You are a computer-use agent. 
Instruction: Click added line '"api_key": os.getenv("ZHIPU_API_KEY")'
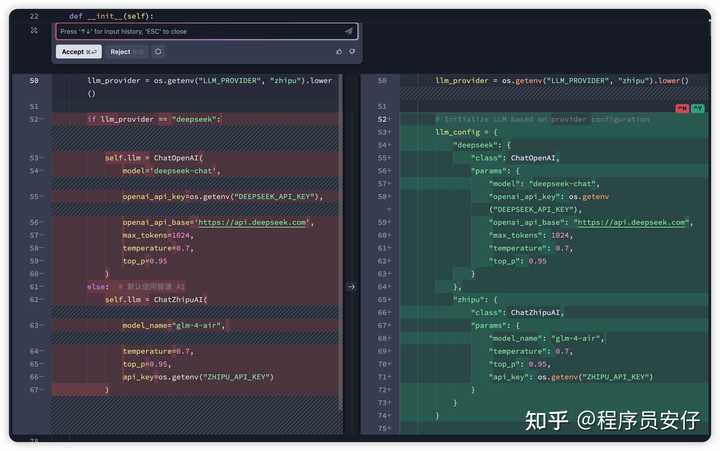571,377
